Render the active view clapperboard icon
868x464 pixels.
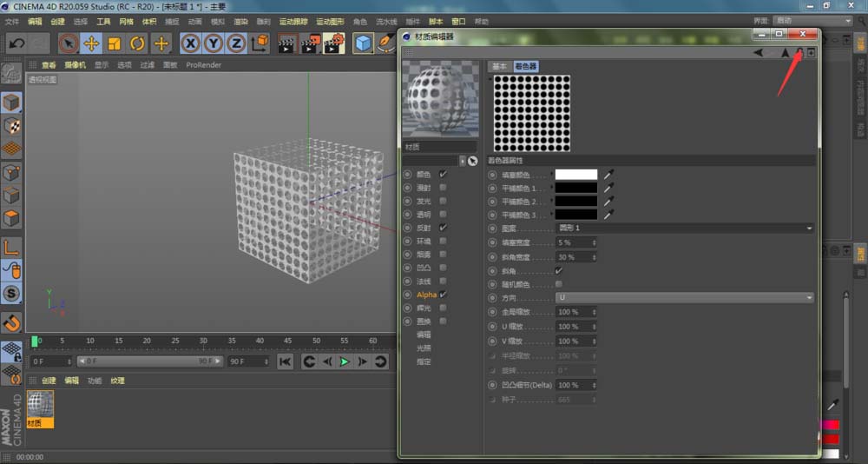point(287,43)
